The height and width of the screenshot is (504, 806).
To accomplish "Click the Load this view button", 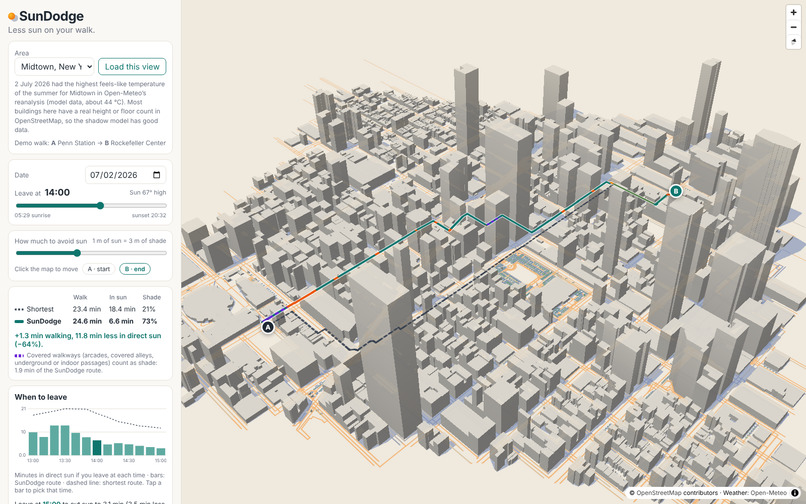I will pos(132,66).
